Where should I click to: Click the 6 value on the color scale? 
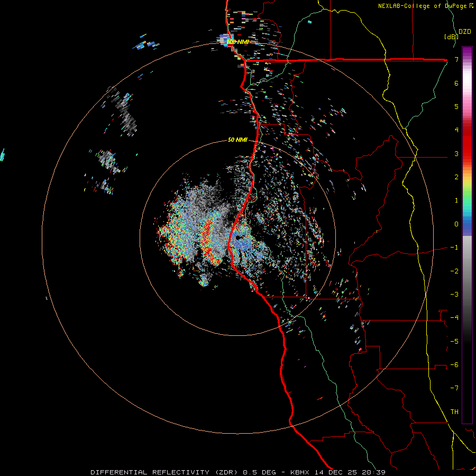click(x=456, y=83)
